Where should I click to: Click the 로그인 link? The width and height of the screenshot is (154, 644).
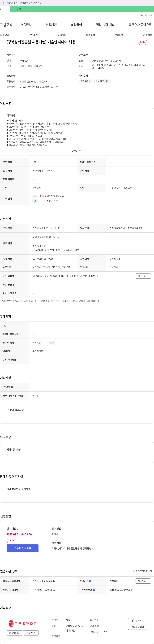pyautogui.click(x=144, y=16)
